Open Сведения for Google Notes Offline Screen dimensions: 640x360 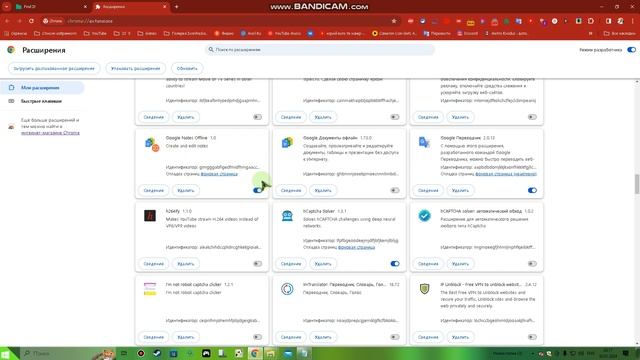click(154, 190)
